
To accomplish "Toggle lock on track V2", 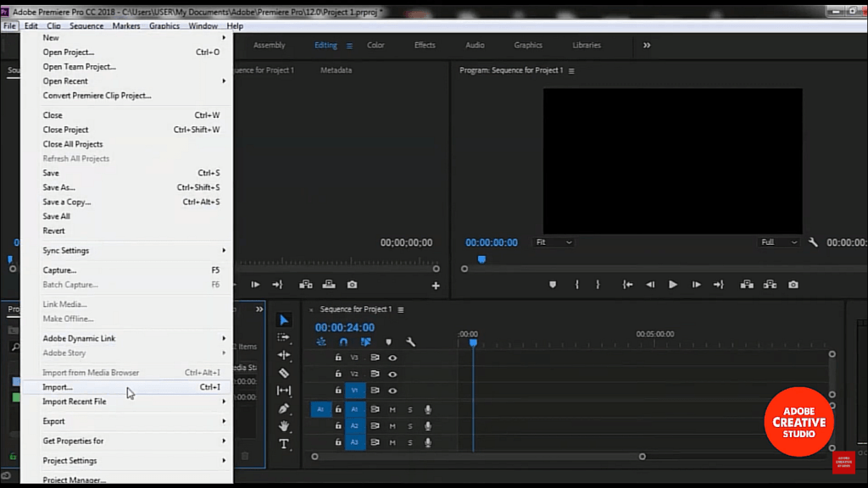I will (x=338, y=374).
